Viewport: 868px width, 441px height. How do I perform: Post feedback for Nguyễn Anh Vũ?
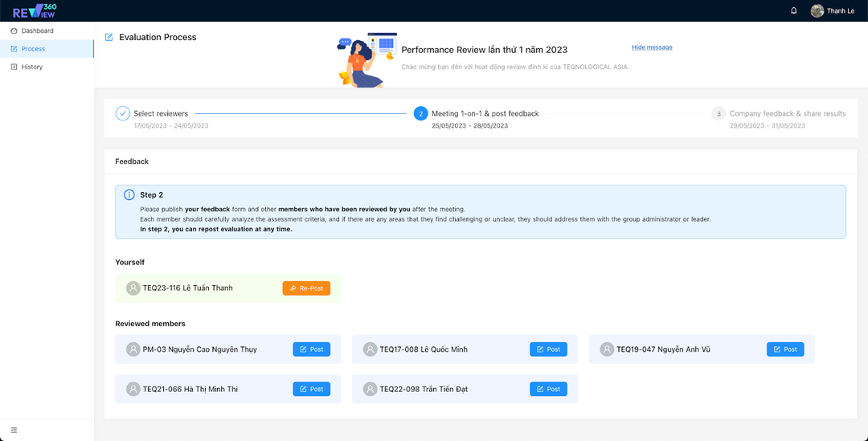pos(785,349)
